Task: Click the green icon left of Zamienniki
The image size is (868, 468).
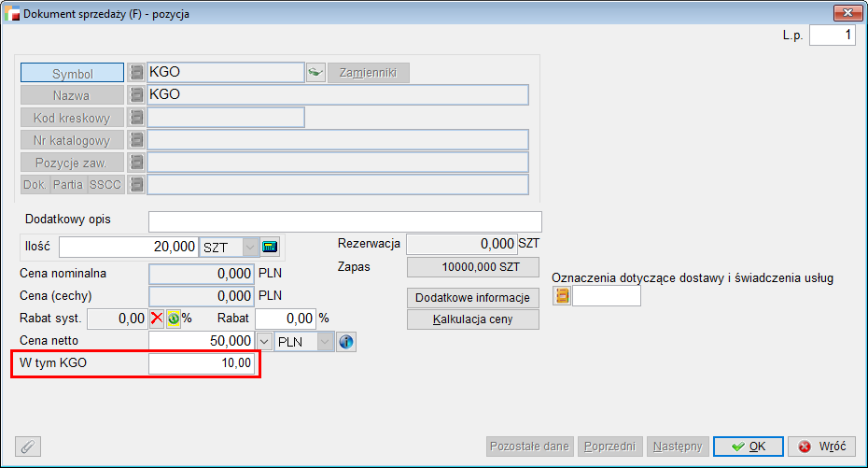Action: (315, 73)
